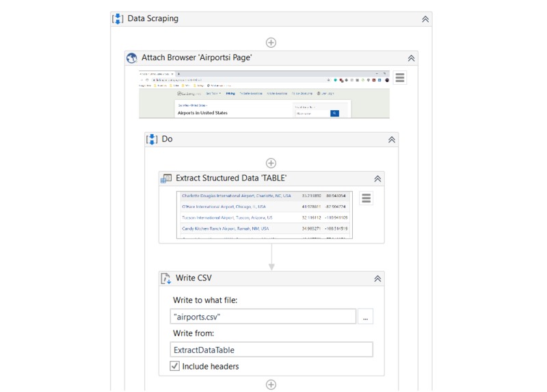Open the Attach Browser options menu
This screenshot has height=392, width=547.
click(x=400, y=77)
